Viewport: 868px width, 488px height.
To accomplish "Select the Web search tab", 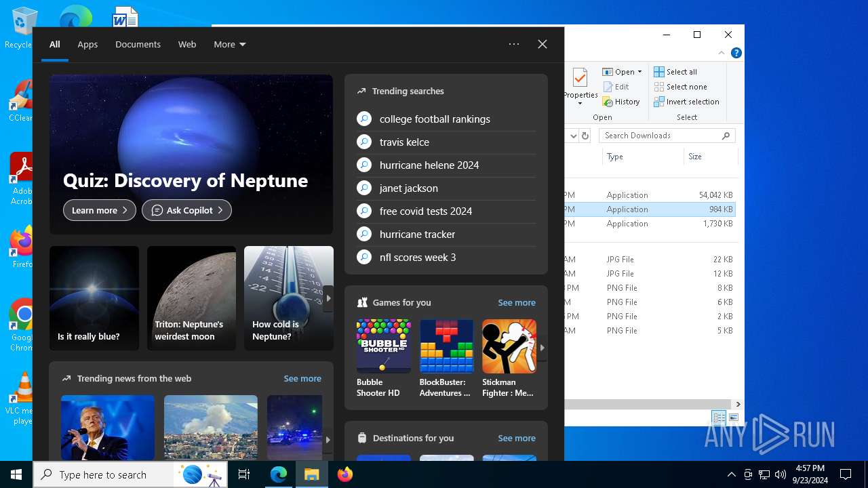I will pyautogui.click(x=187, y=44).
